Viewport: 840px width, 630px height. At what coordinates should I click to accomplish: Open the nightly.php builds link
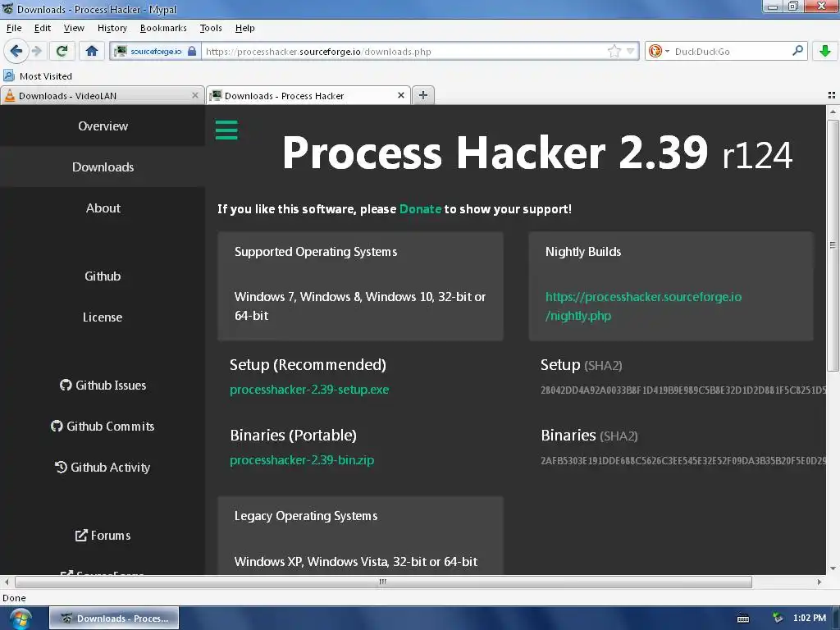point(643,306)
